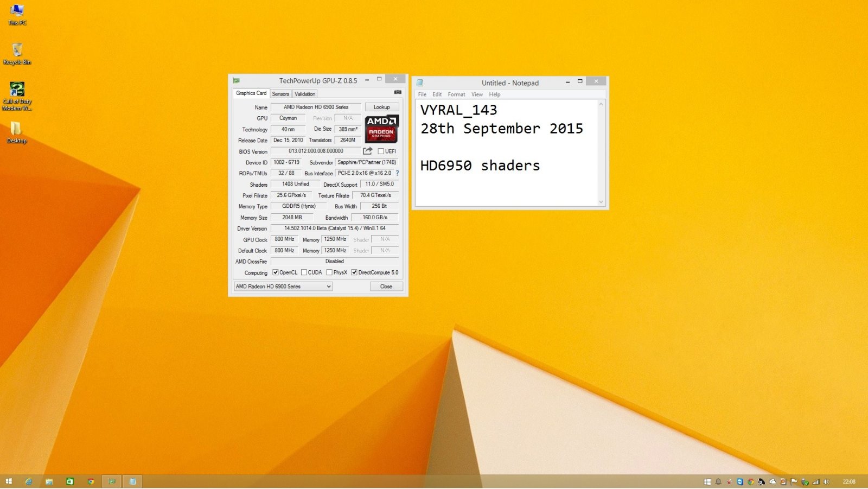Image resolution: width=868 pixels, height=489 pixels.
Task: Switch to GPU-Z taskbar button
Action: [112, 481]
